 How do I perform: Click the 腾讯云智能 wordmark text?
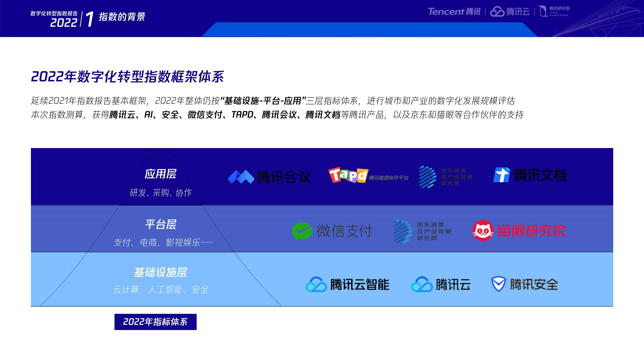point(360,284)
